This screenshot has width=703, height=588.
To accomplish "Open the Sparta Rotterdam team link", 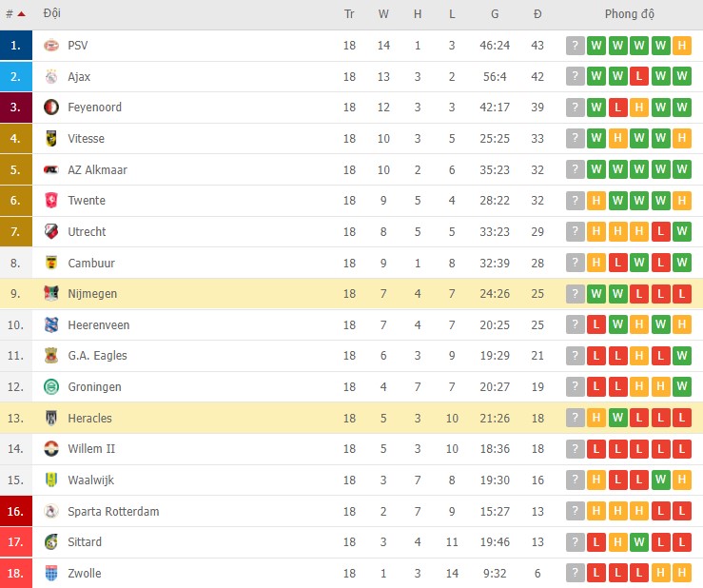I will [x=113, y=512].
